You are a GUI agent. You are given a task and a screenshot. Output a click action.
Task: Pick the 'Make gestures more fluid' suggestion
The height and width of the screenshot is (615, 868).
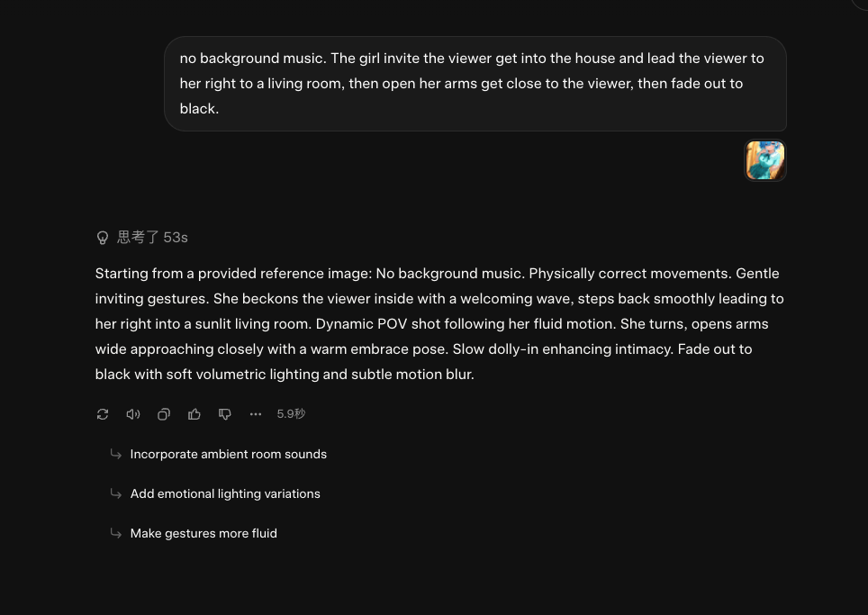coord(203,534)
